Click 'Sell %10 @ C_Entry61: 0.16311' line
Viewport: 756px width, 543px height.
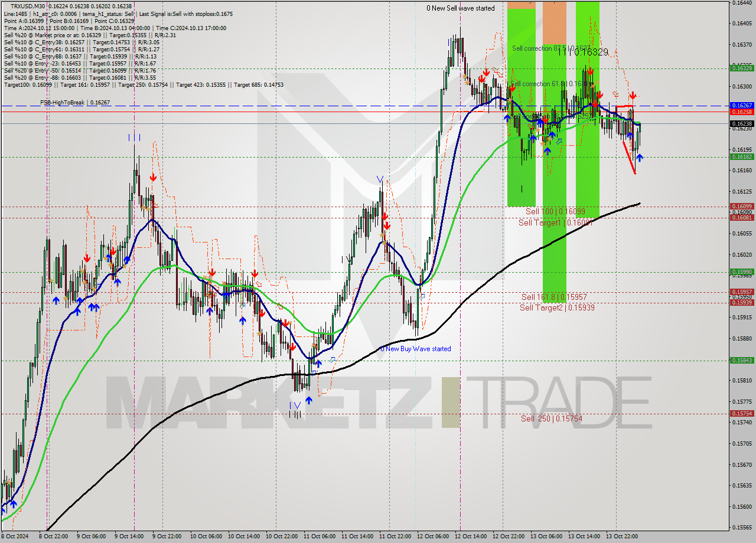point(81,49)
